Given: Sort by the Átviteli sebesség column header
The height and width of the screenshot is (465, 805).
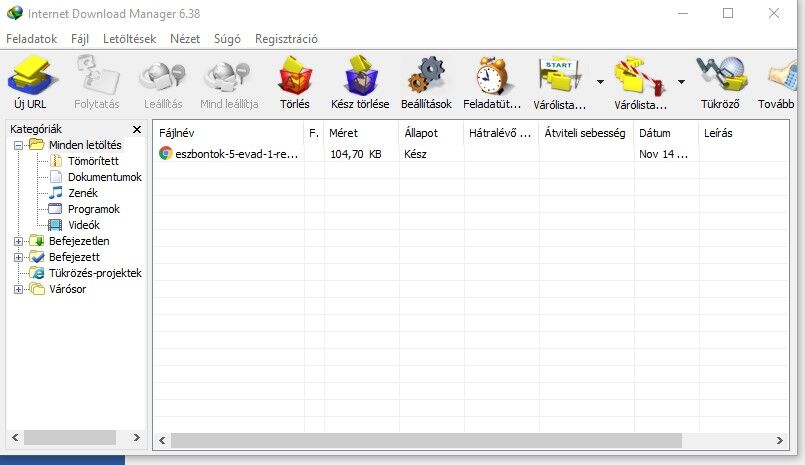Looking at the screenshot, I should [x=587, y=133].
